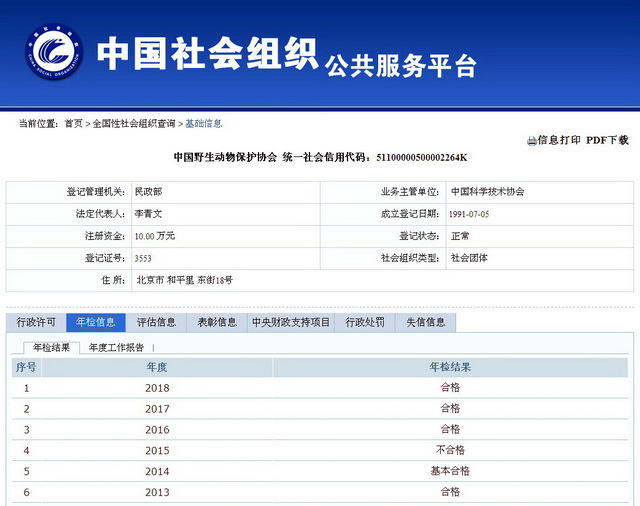Viewport: 640px width, 506px height.
Task: Select the 年检结果 sub-tab
Action: pos(51,348)
